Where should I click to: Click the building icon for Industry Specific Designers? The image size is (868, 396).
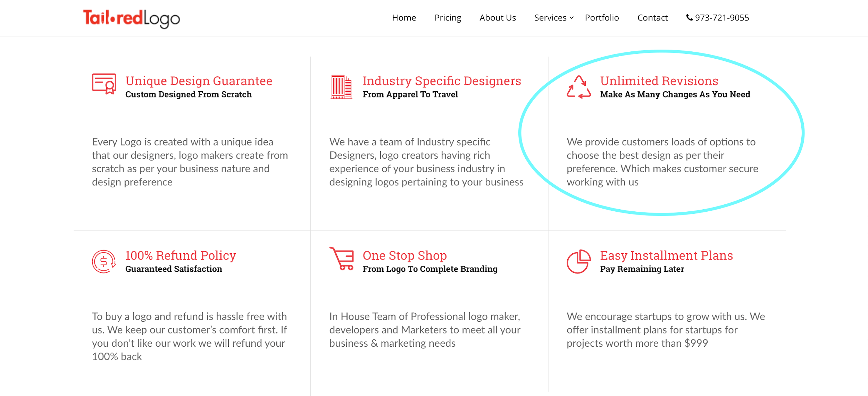tap(341, 87)
